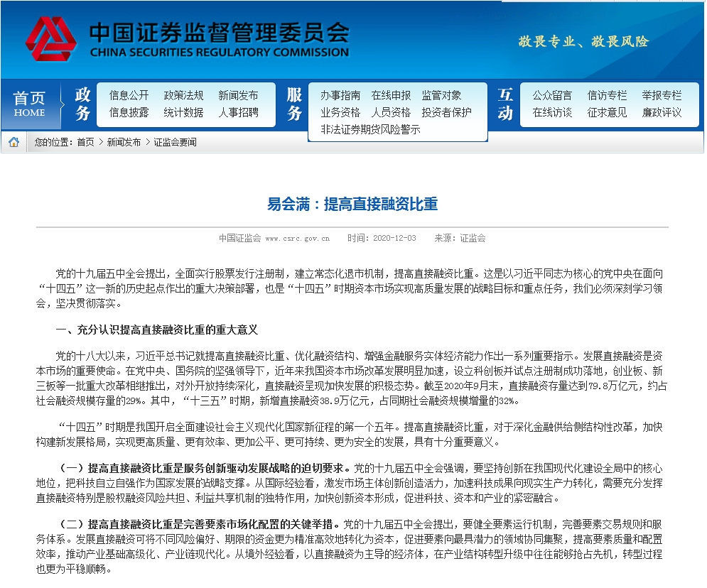
Task: Open 公众留言 under 互动
Action: pos(552,96)
